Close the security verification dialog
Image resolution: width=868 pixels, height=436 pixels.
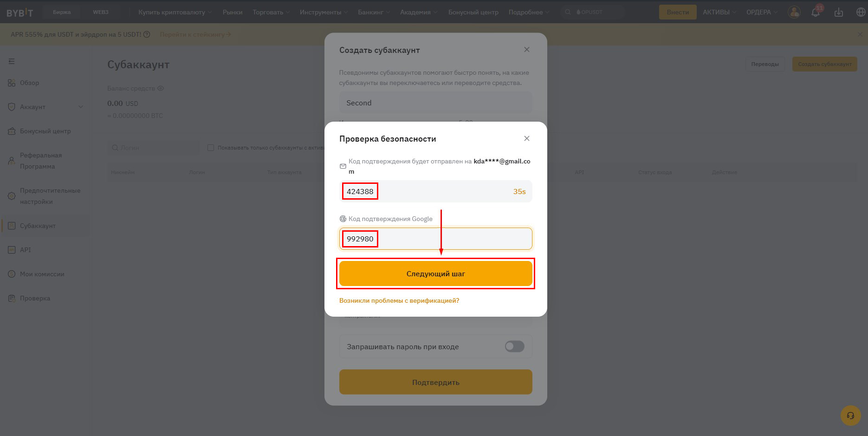[x=526, y=138]
